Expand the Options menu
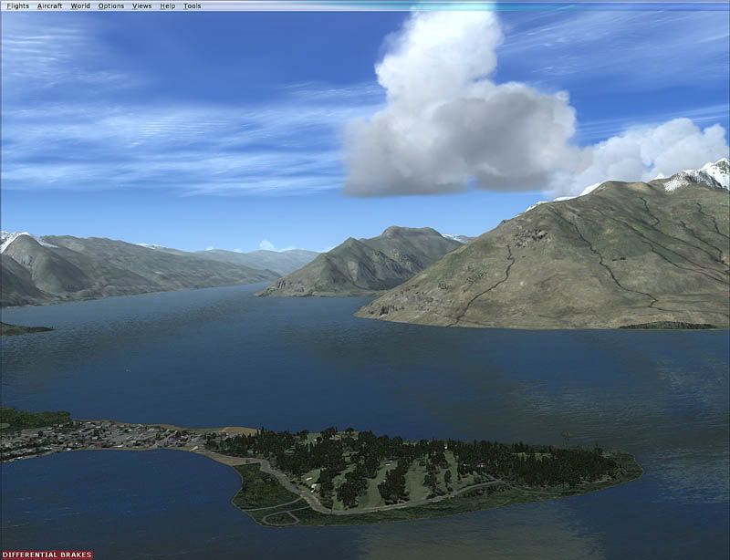Viewport: 730px width, 560px height. point(110,5)
